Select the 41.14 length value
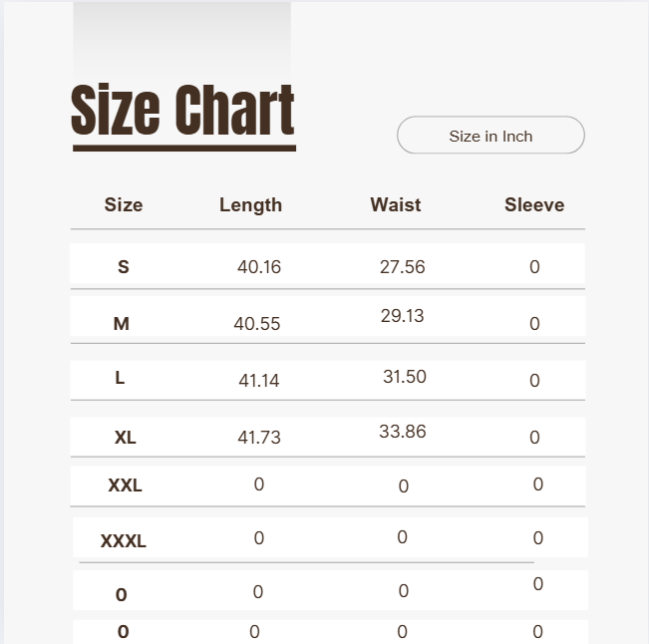Screen dimensions: 649x644 click(258, 381)
